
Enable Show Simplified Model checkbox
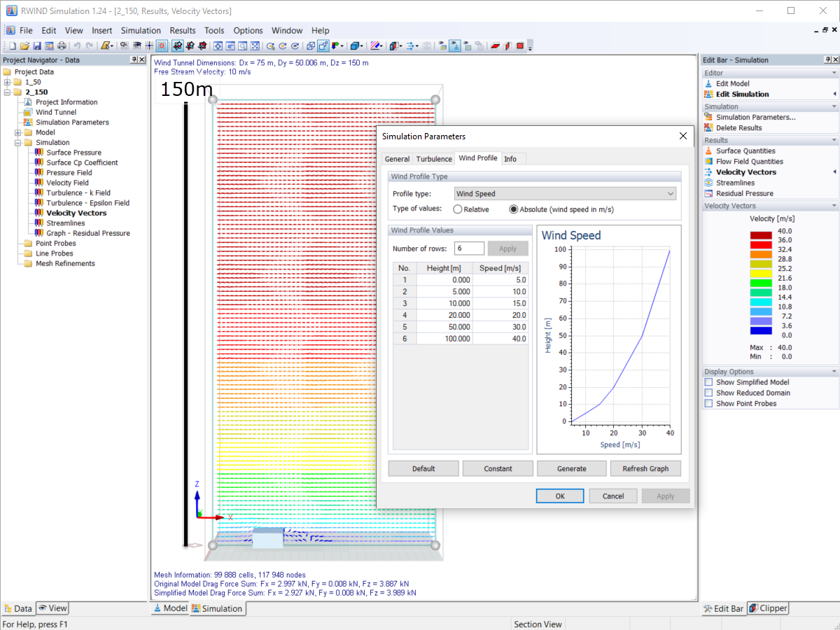click(x=709, y=382)
